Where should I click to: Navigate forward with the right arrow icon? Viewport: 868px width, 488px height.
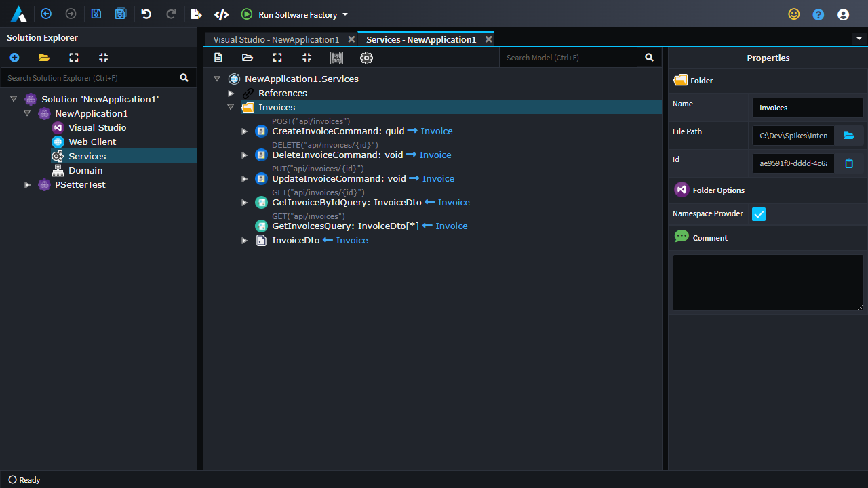tap(71, 14)
